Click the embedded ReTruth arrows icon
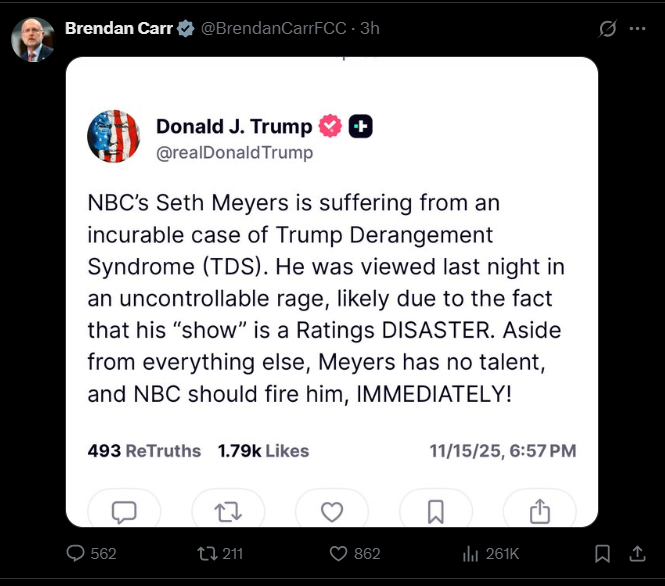The height and width of the screenshot is (586, 665). click(x=228, y=511)
